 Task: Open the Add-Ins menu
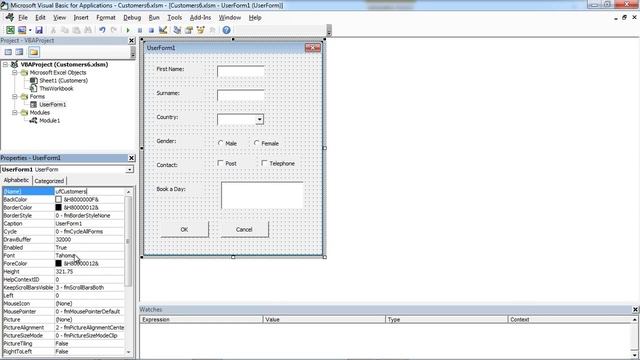tap(200, 18)
